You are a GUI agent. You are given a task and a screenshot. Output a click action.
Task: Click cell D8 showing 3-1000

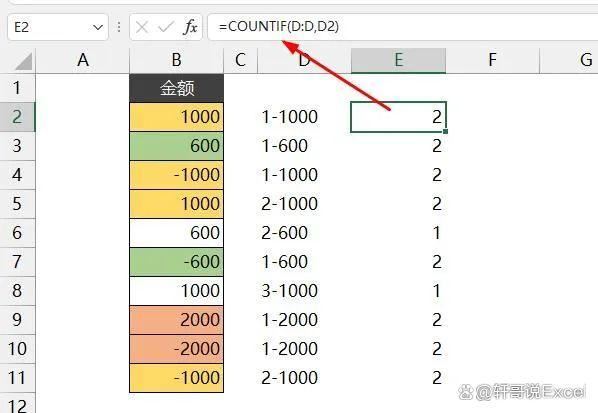click(x=304, y=291)
